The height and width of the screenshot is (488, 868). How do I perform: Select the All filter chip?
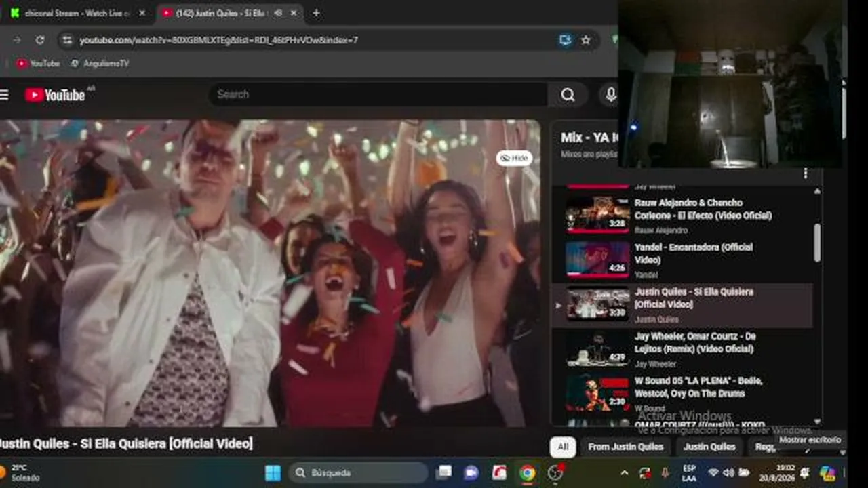pyautogui.click(x=563, y=447)
